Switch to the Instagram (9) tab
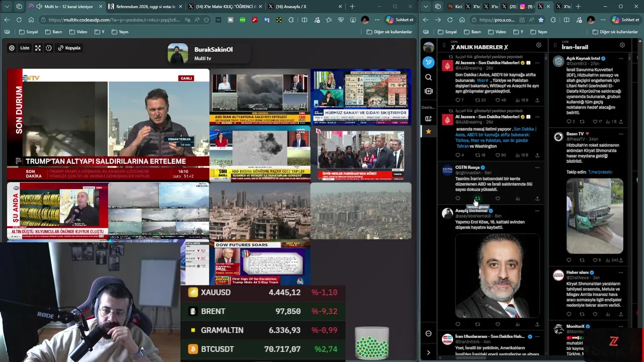Screen dimensions: 644x362 pos(525,7)
